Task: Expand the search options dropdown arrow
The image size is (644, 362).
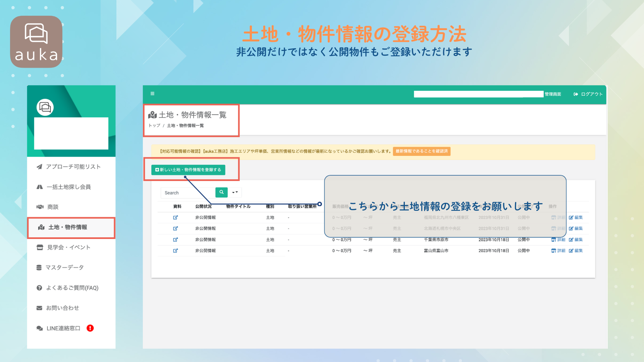Action: [x=235, y=192]
